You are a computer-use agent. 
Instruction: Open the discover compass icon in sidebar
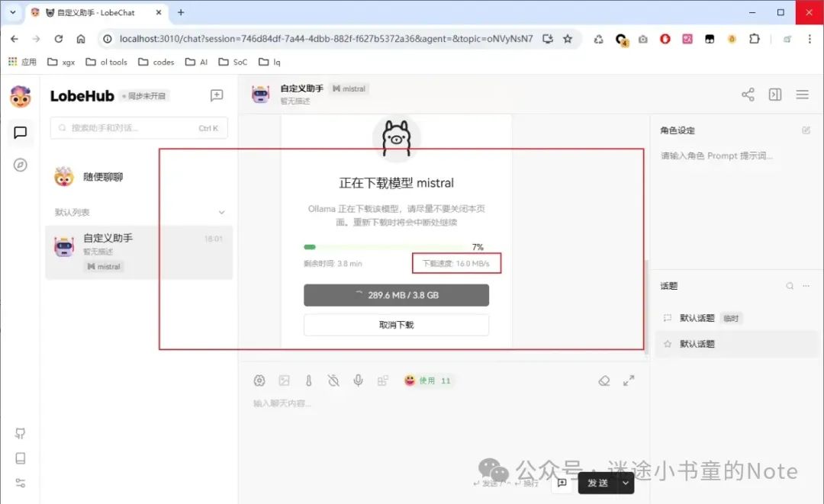(x=21, y=165)
